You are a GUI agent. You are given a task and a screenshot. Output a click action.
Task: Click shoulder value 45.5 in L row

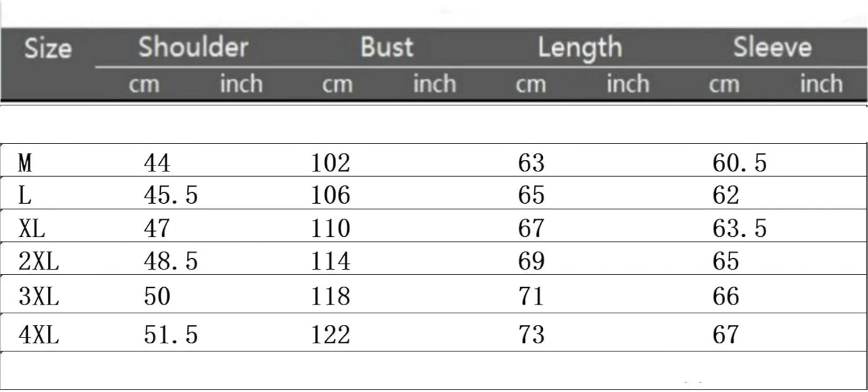click(171, 196)
